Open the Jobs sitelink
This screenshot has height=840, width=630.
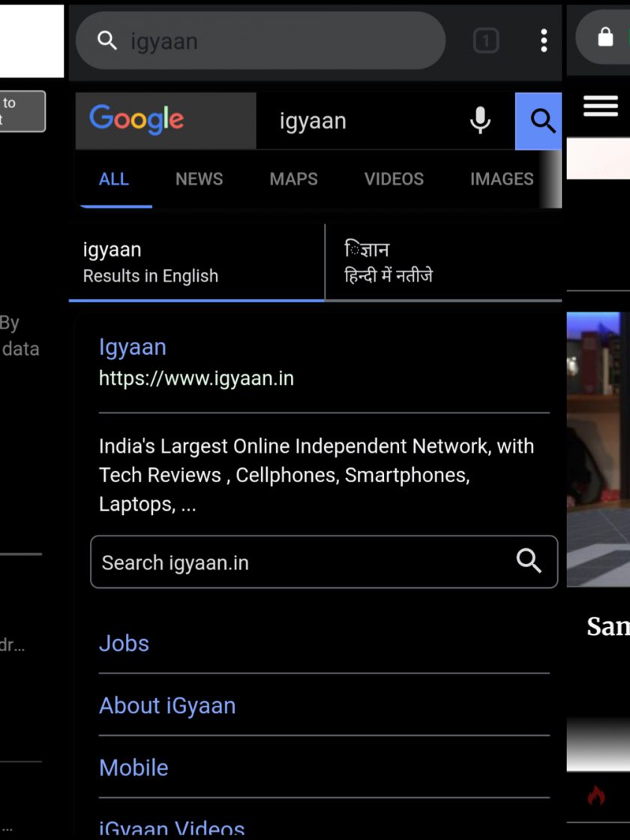(124, 643)
